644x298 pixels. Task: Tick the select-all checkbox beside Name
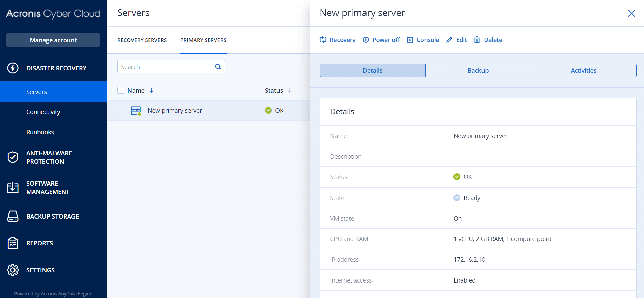(121, 90)
